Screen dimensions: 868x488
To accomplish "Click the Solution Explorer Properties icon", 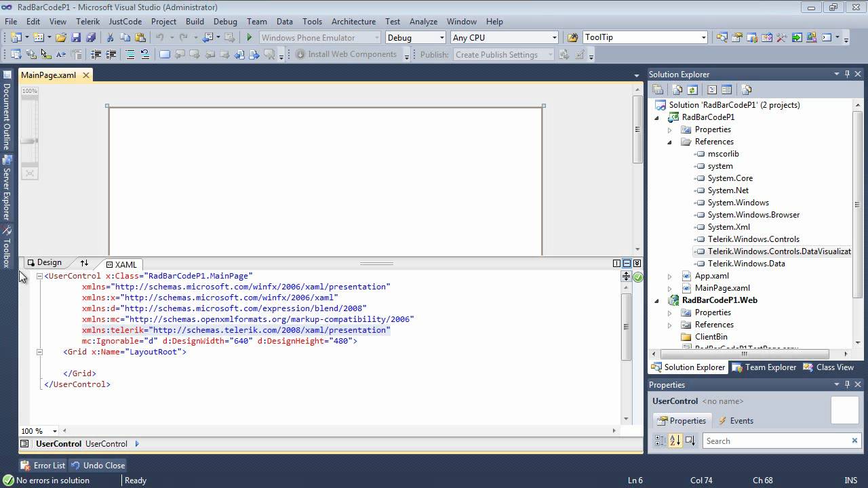I will pyautogui.click(x=658, y=89).
